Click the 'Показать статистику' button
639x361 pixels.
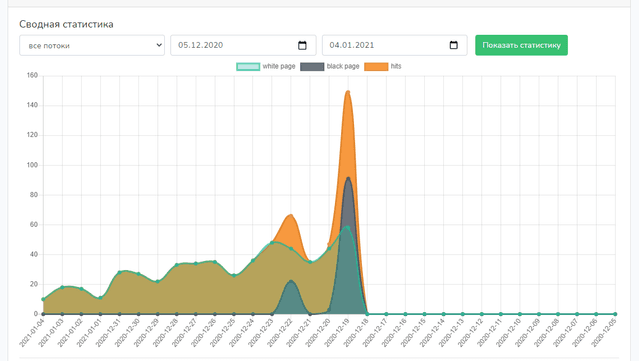pyautogui.click(x=521, y=45)
